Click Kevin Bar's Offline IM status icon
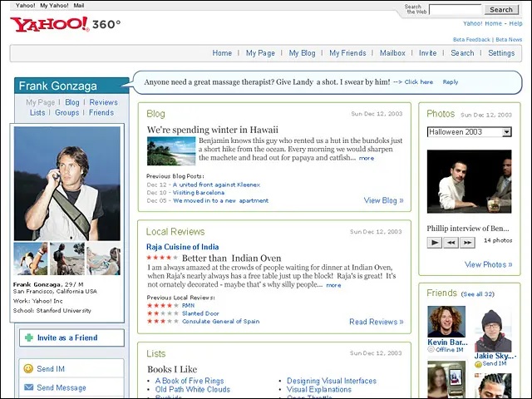This screenshot has width=532, height=399. tap(431, 350)
